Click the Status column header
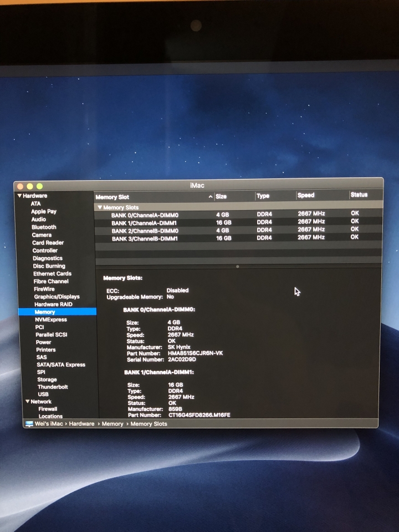The height and width of the screenshot is (532, 399). coord(359,195)
